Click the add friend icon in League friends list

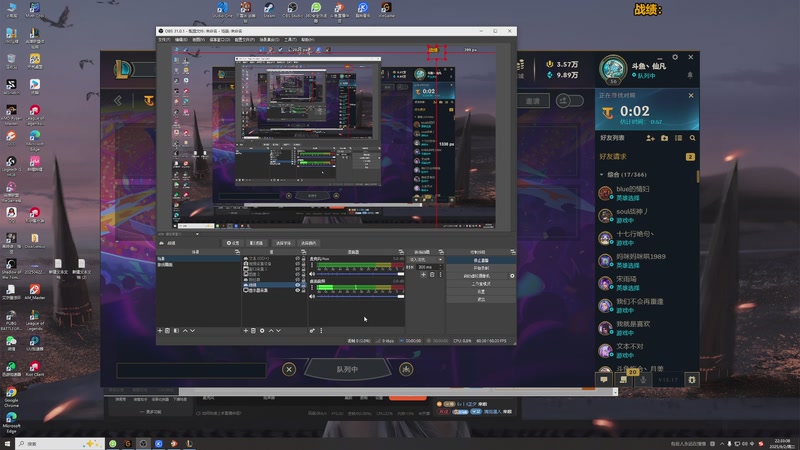tap(650, 138)
